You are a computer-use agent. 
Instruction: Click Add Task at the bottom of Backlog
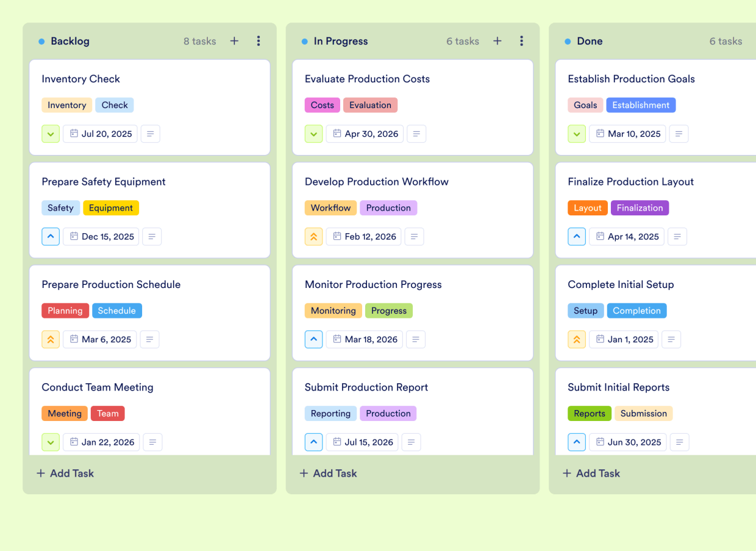tap(65, 473)
